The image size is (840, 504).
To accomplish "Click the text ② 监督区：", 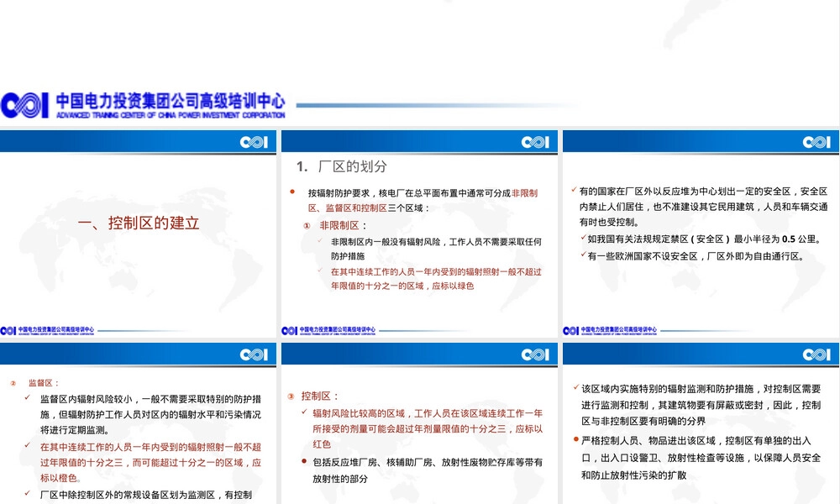I will pos(34,383).
